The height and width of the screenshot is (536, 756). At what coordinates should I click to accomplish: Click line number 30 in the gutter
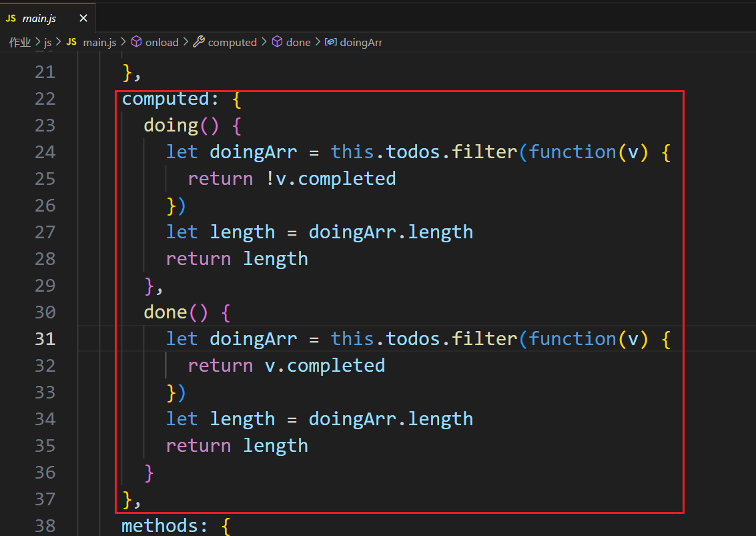[45, 312]
